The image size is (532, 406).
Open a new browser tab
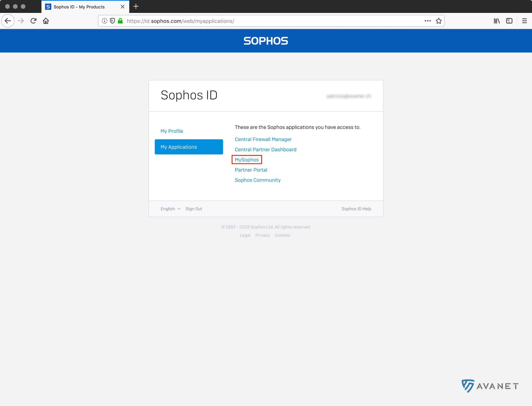point(136,6)
